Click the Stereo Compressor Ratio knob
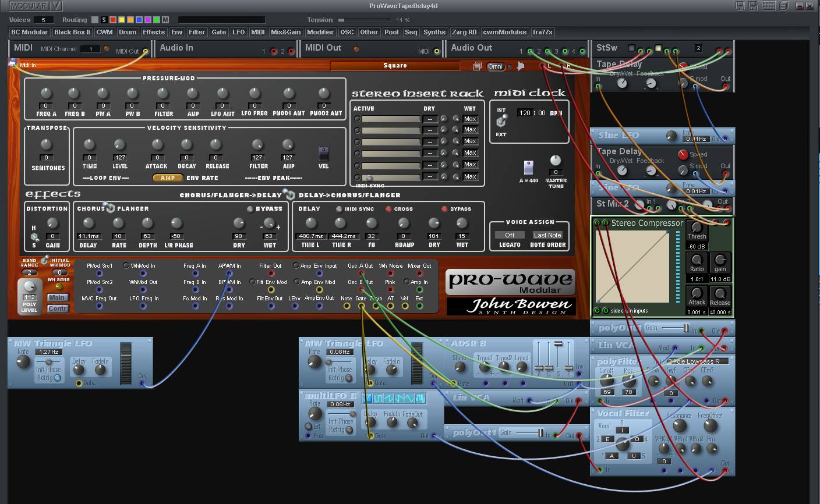This screenshot has width=820, height=504. [x=697, y=260]
